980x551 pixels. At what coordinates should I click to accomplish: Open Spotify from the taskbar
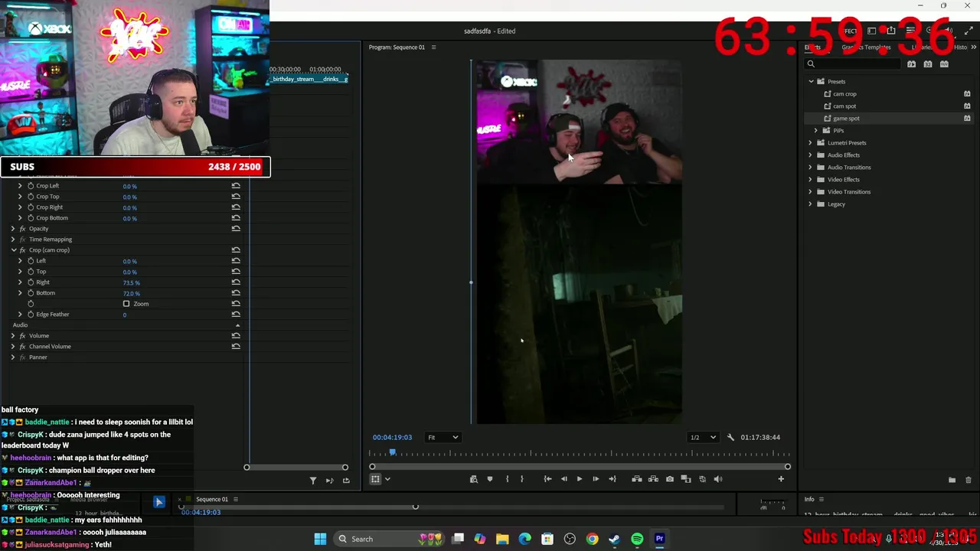[637, 539]
